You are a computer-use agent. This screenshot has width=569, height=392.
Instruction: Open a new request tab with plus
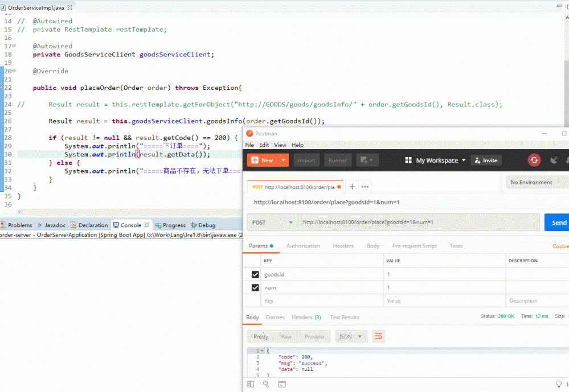pyautogui.click(x=352, y=187)
